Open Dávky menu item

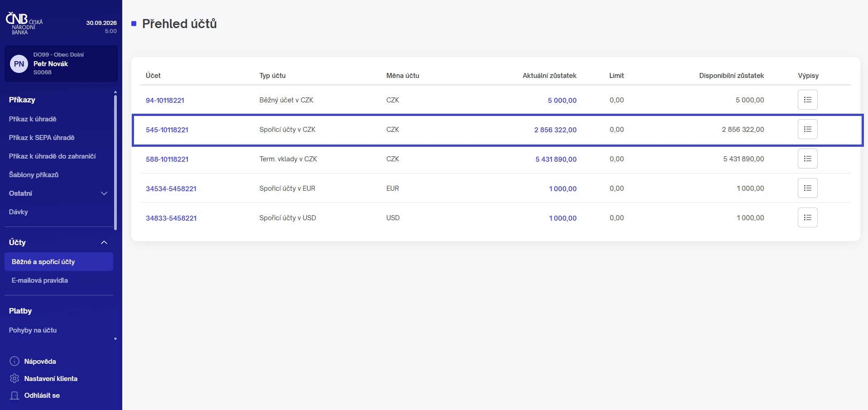pyautogui.click(x=19, y=212)
